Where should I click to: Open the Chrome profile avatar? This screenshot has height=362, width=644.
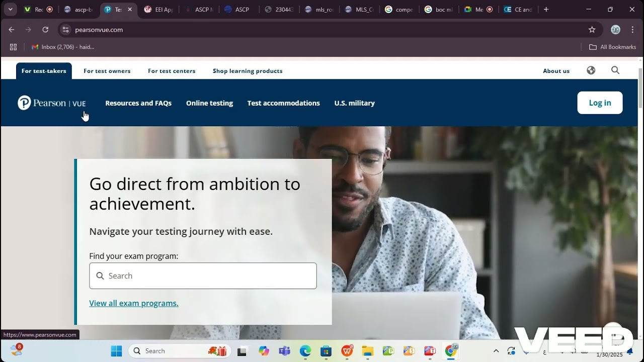point(615,30)
